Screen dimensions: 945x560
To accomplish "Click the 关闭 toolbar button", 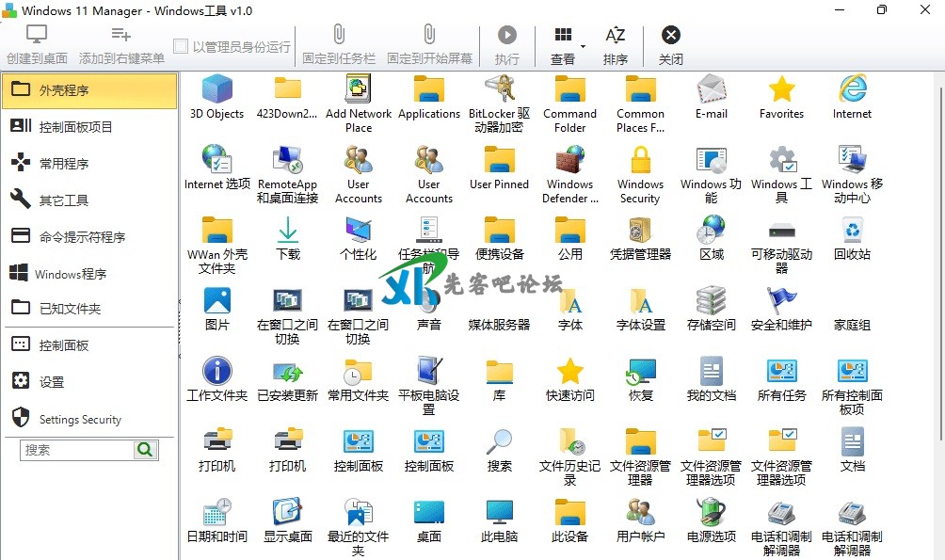I will [670, 44].
